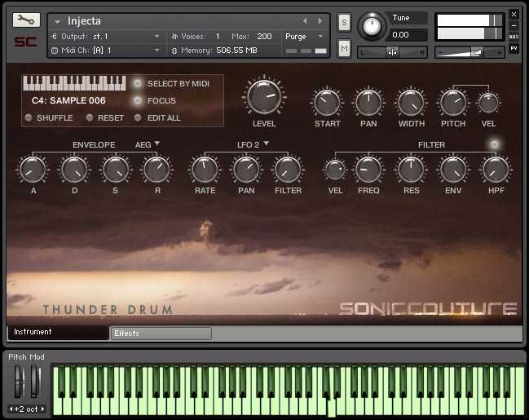Enable SELECT BY MIDI option
This screenshot has width=529, height=420.
point(137,83)
